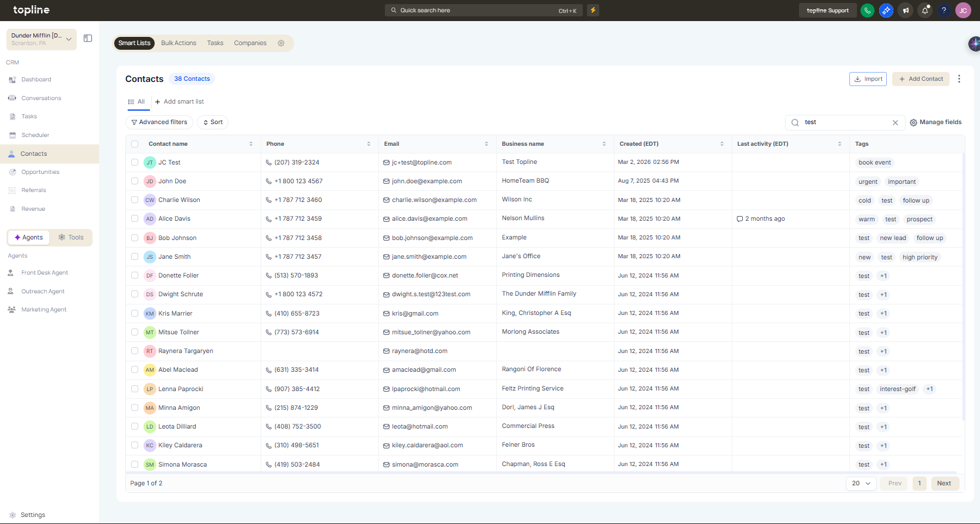
Task: Select the Agents tab
Action: 29,238
